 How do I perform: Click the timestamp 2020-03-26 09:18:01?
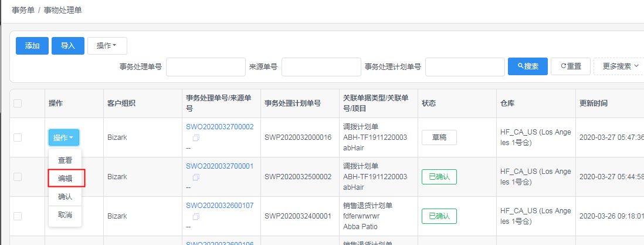(x=611, y=216)
